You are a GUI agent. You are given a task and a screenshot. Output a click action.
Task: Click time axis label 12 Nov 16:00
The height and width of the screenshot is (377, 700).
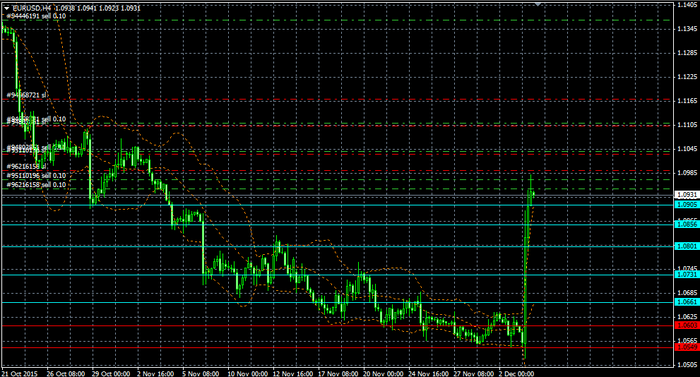point(293,373)
